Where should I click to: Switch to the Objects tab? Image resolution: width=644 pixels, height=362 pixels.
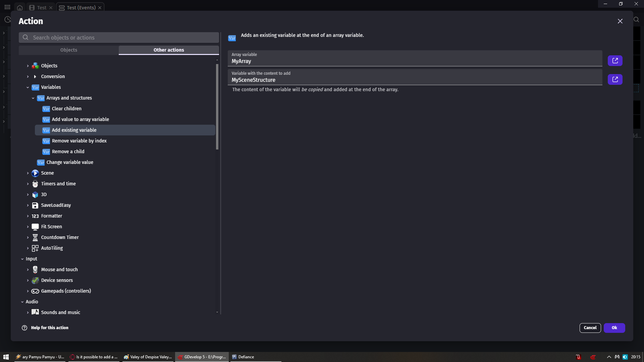(69, 50)
